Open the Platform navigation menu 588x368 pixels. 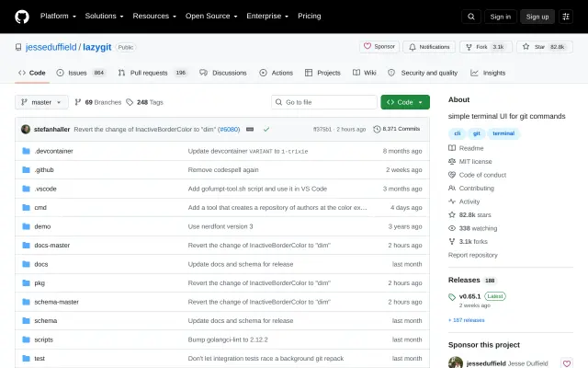tap(58, 17)
